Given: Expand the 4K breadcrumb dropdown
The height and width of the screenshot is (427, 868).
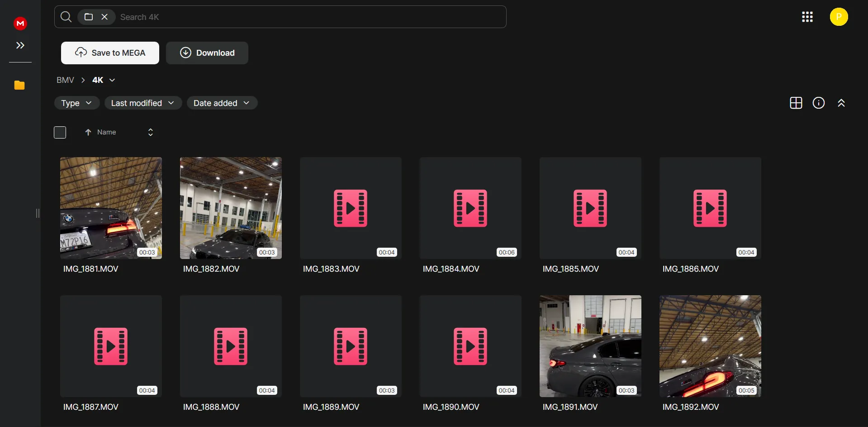Looking at the screenshot, I should (x=112, y=80).
